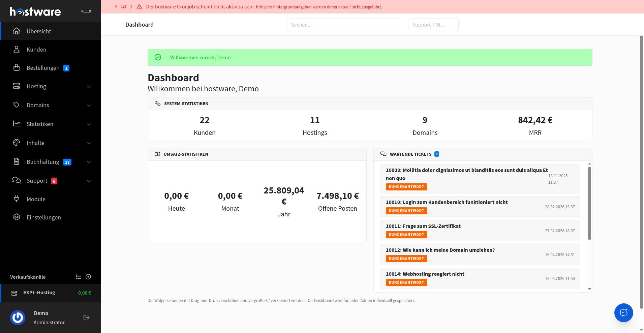Open ticket 10014 Webhosting reagiert nicht
This screenshot has height=333, width=644.
click(480, 278)
